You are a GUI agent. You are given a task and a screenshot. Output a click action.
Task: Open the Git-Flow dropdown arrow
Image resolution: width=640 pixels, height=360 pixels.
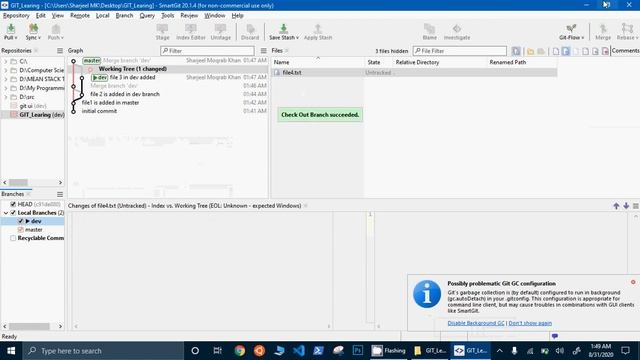(x=582, y=38)
